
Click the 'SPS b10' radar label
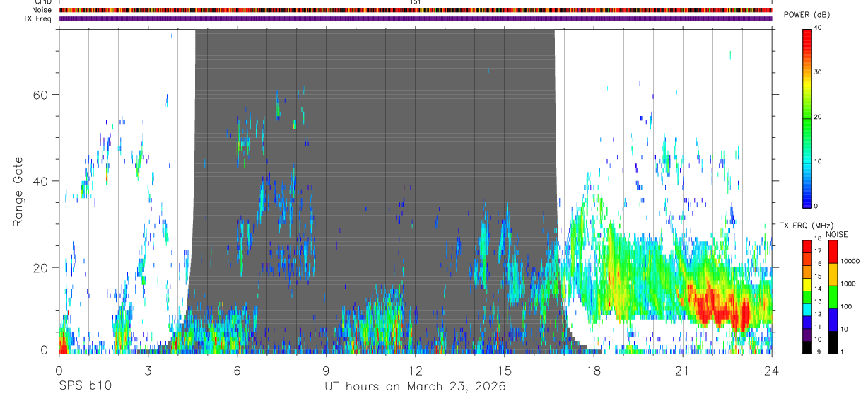85,387
